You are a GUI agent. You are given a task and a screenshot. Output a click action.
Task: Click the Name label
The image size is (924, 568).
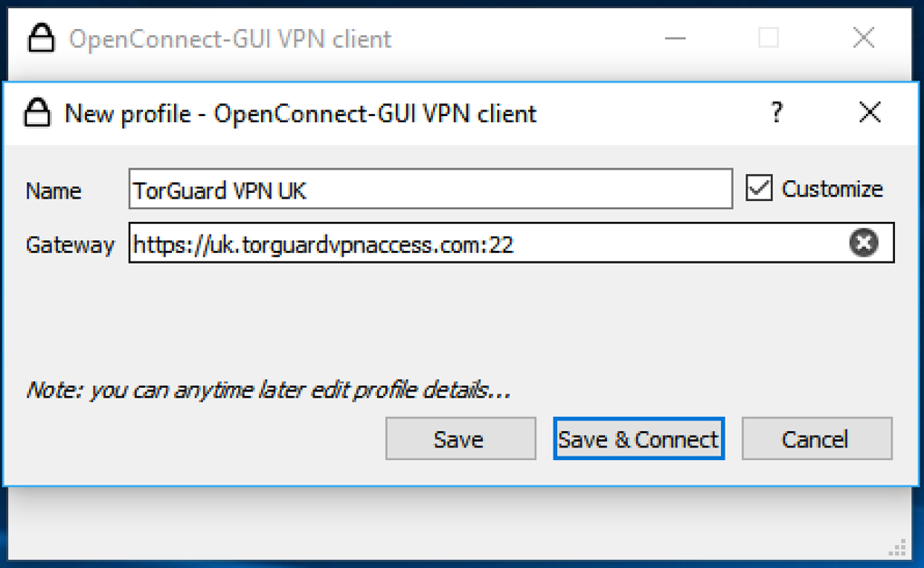[x=53, y=191]
